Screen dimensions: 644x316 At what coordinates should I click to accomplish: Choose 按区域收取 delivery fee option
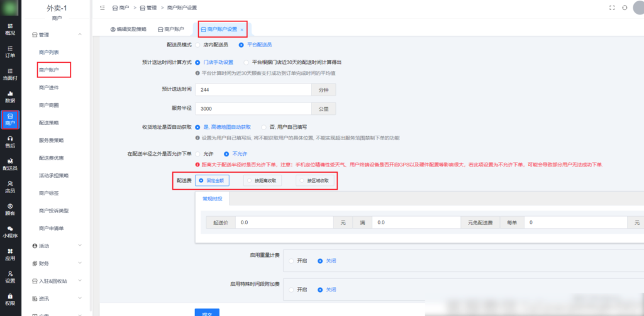(315, 180)
